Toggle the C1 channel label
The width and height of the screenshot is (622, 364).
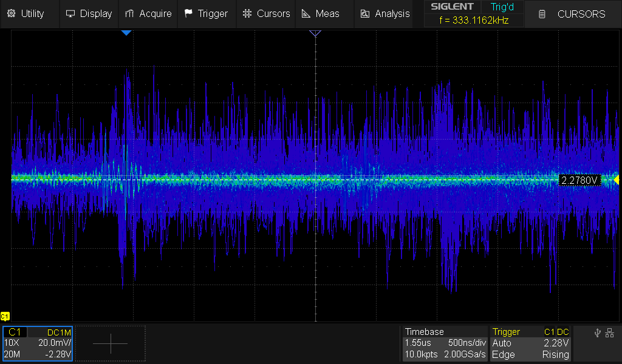pyautogui.click(x=16, y=332)
